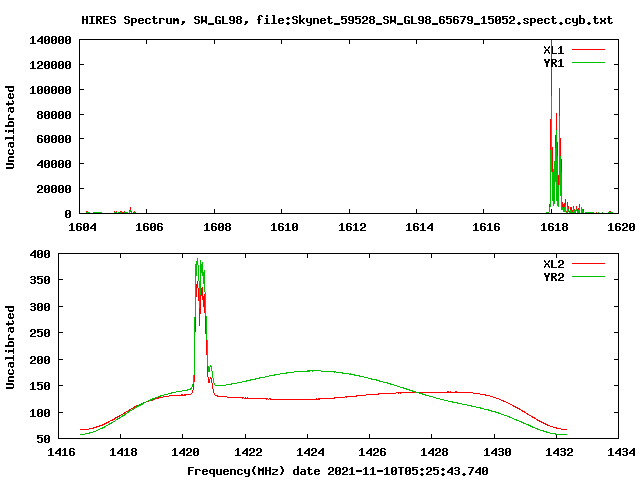Screen dimensions: 640x480
Task: Click the XL1 legend label
Action: tap(553, 50)
